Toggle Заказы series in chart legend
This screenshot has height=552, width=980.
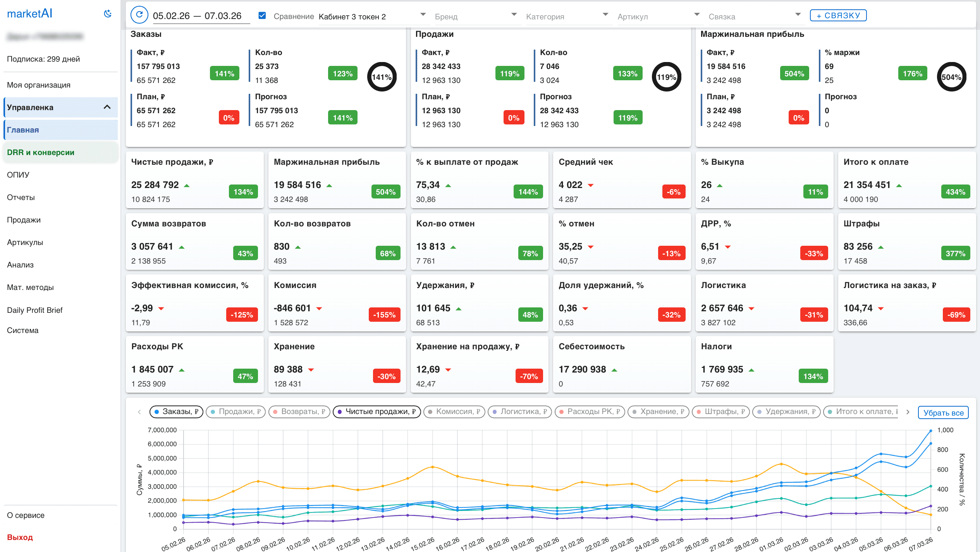pyautogui.click(x=176, y=412)
